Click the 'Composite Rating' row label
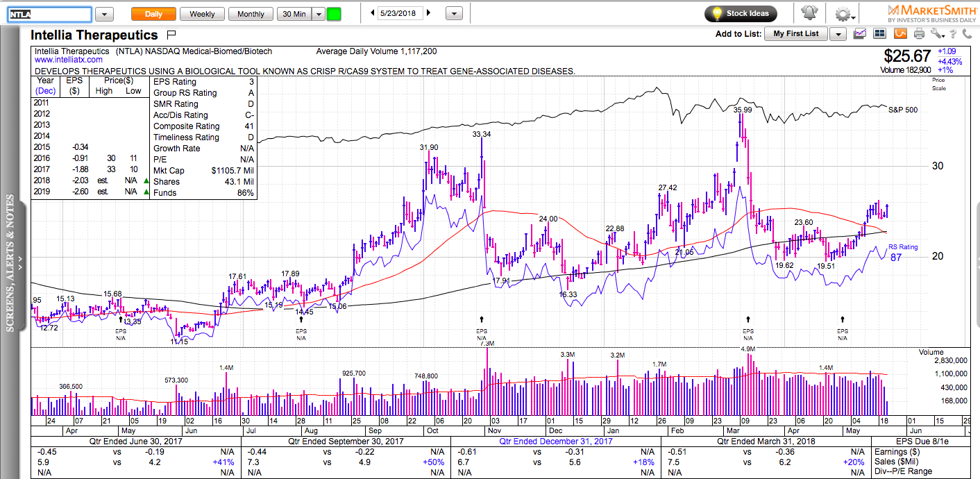The width and height of the screenshot is (980, 479). point(186,126)
